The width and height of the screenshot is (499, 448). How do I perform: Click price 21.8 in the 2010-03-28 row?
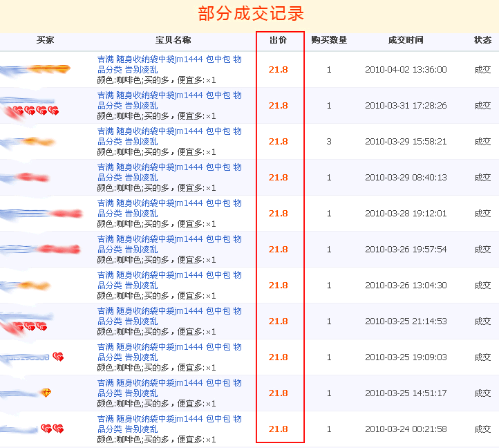[x=278, y=214]
